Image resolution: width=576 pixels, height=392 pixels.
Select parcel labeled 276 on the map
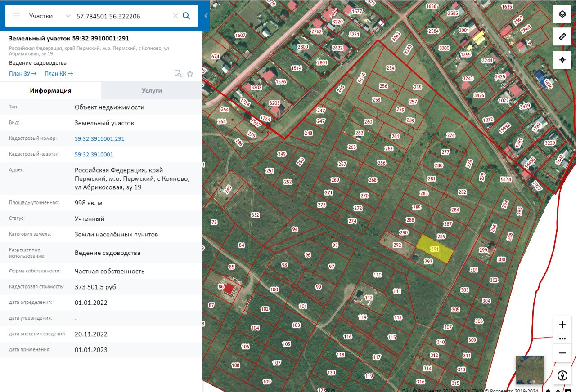point(450,135)
